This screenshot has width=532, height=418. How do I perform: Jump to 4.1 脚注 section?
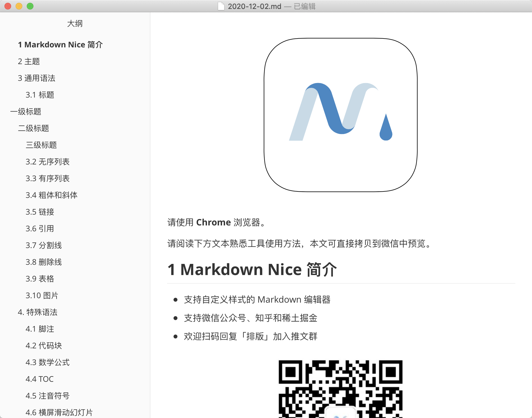pos(40,329)
